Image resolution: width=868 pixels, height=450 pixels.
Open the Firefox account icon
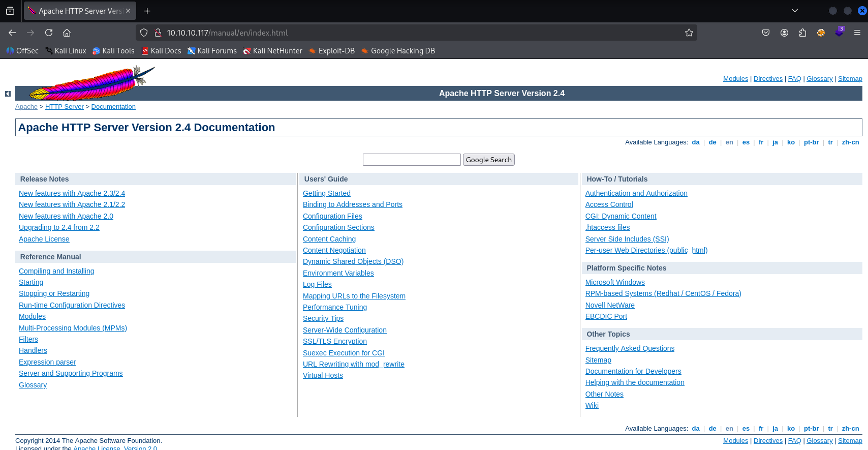tap(784, 33)
